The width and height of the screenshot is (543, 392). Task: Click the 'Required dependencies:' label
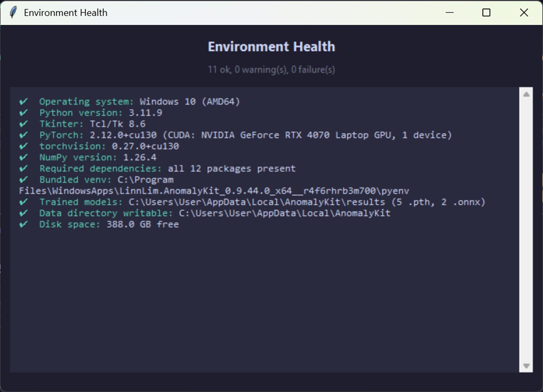pyautogui.click(x=101, y=168)
